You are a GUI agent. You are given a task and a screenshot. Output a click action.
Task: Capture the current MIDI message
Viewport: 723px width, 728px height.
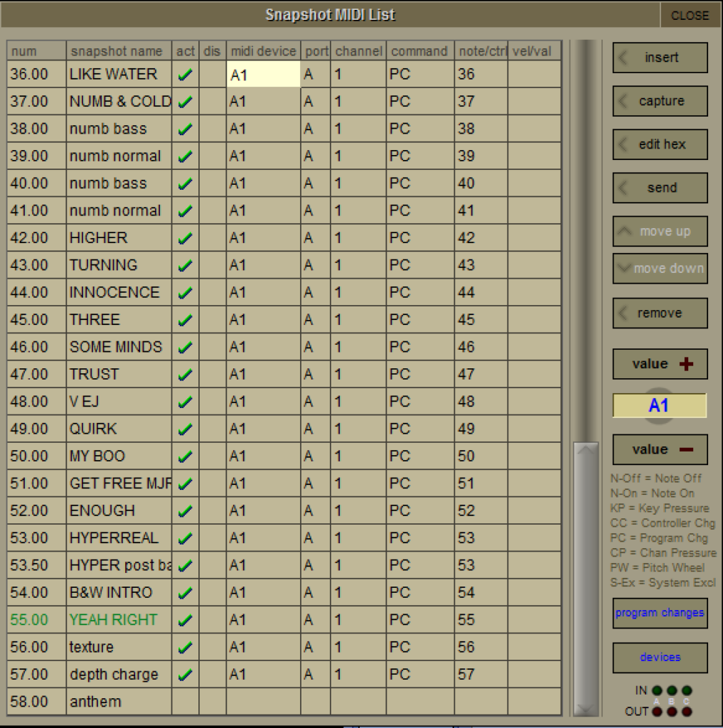[660, 101]
